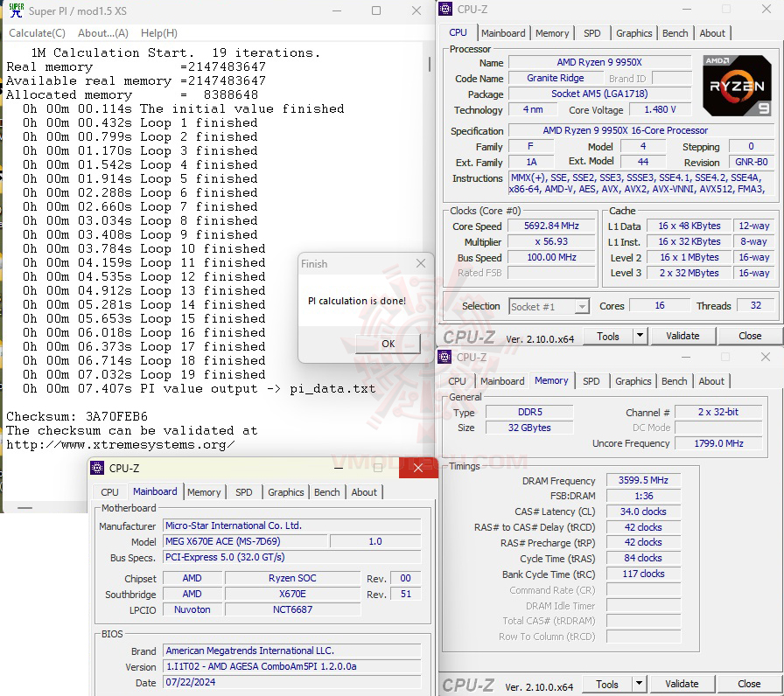Minimize the CPU-Z Memory window
The width and height of the screenshot is (784, 696).
click(x=686, y=358)
